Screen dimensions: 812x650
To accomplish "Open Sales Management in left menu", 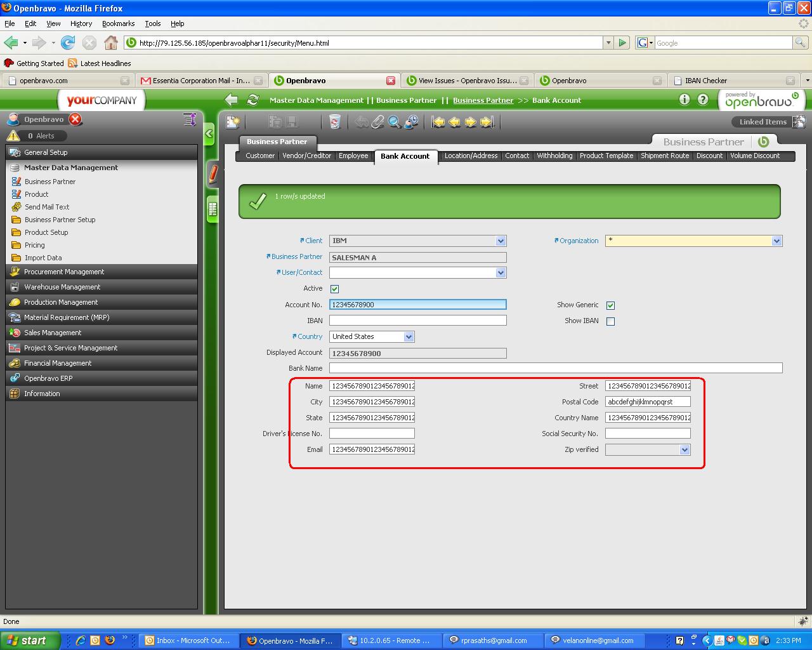I will pos(53,333).
